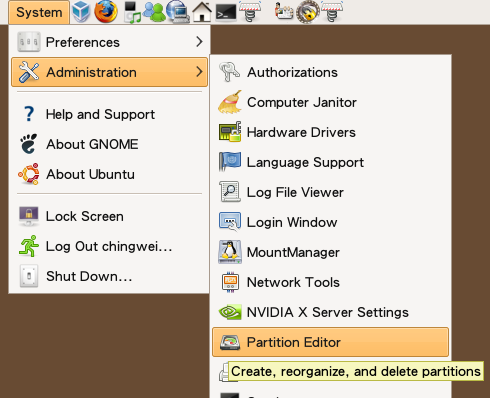Click the running man Log Out icon
The width and height of the screenshot is (490, 398).
[29, 246]
